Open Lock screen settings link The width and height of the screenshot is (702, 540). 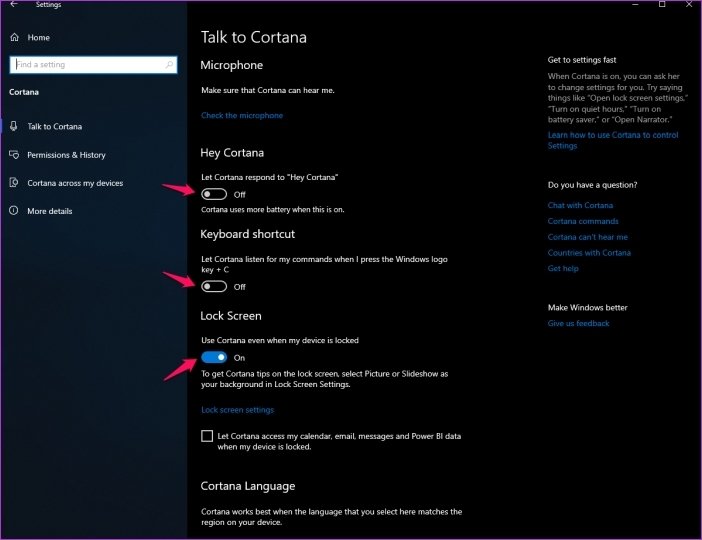click(237, 410)
